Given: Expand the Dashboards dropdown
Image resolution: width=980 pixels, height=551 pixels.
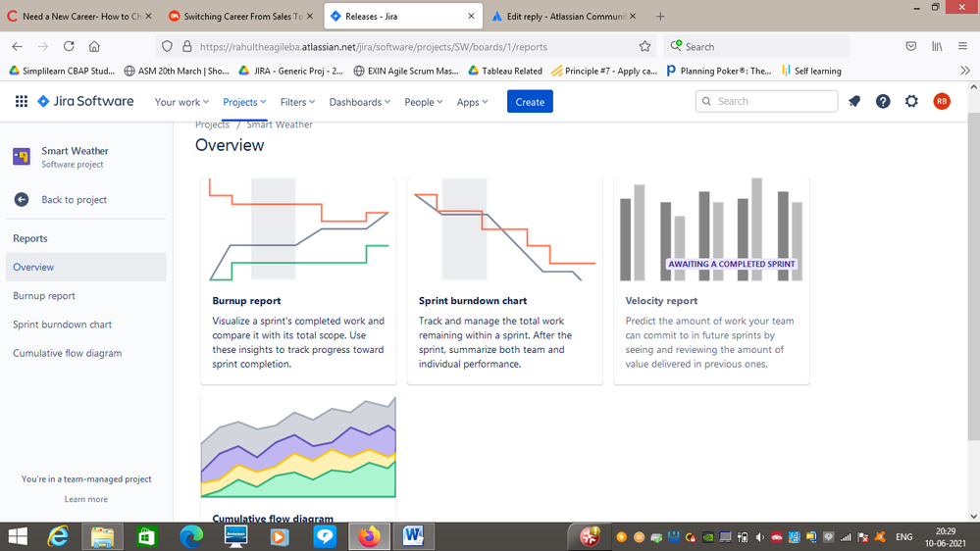Looking at the screenshot, I should [359, 102].
